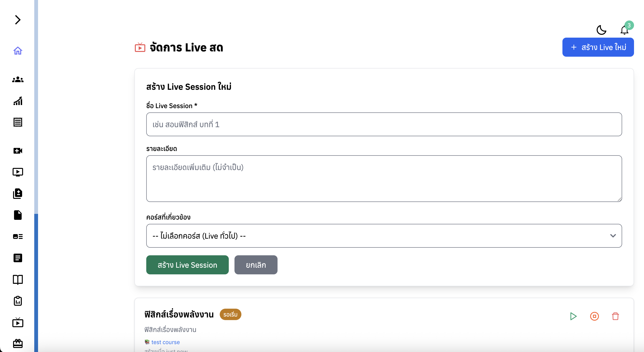Image resolution: width=644 pixels, height=352 pixels.
Task: Open the gift box icon at sidebar bottom
Action: pyautogui.click(x=18, y=344)
